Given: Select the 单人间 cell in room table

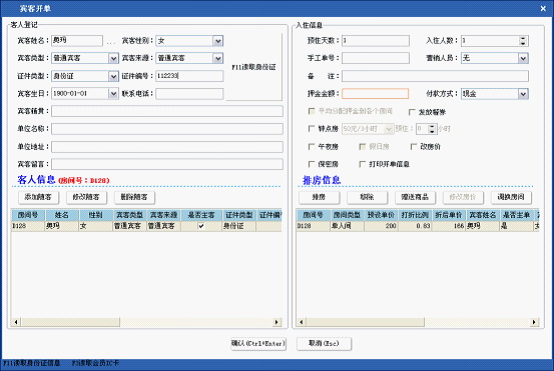Looking at the screenshot, I should (347, 226).
